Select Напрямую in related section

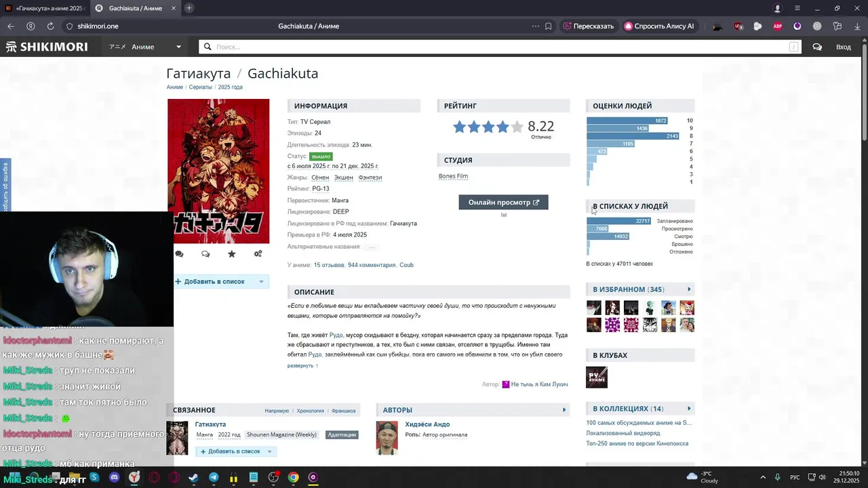tap(277, 411)
